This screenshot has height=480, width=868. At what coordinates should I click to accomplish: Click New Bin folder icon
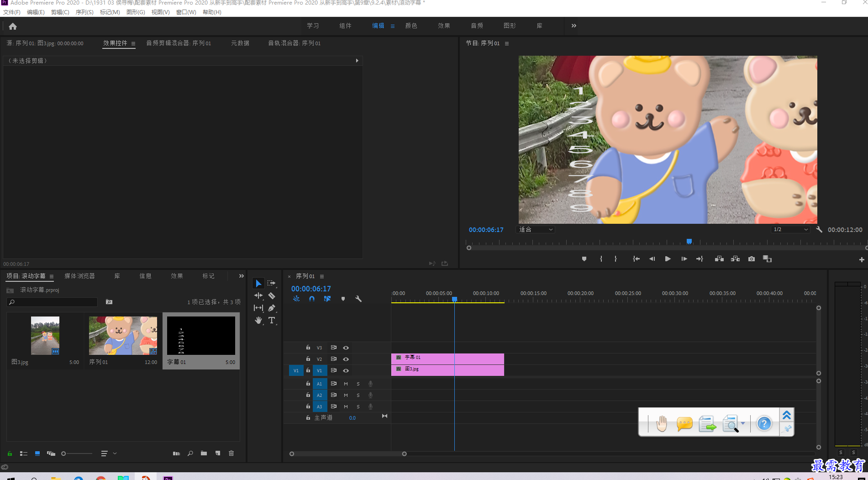click(204, 454)
